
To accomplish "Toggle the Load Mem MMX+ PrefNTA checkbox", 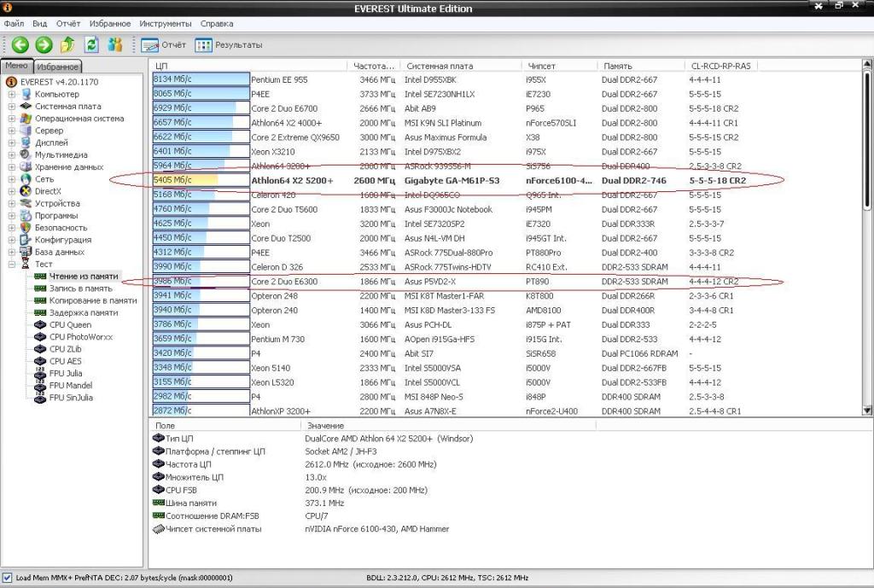I will point(7,578).
